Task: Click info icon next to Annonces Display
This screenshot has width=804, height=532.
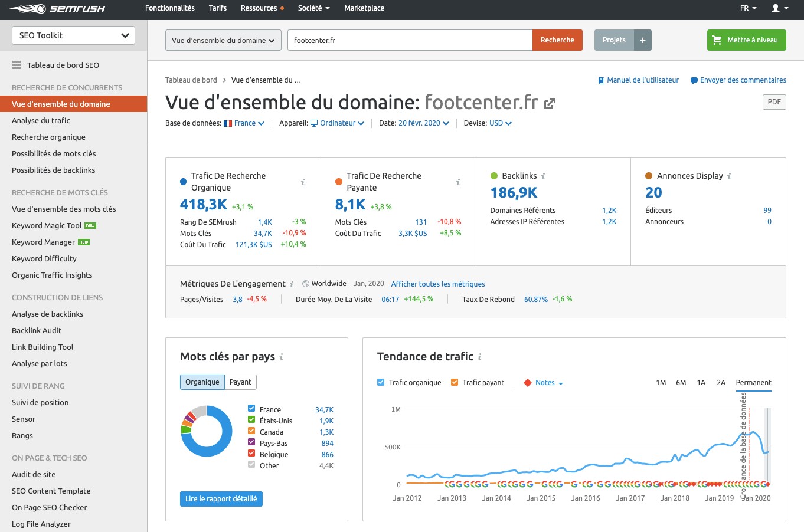Action: coord(729,176)
